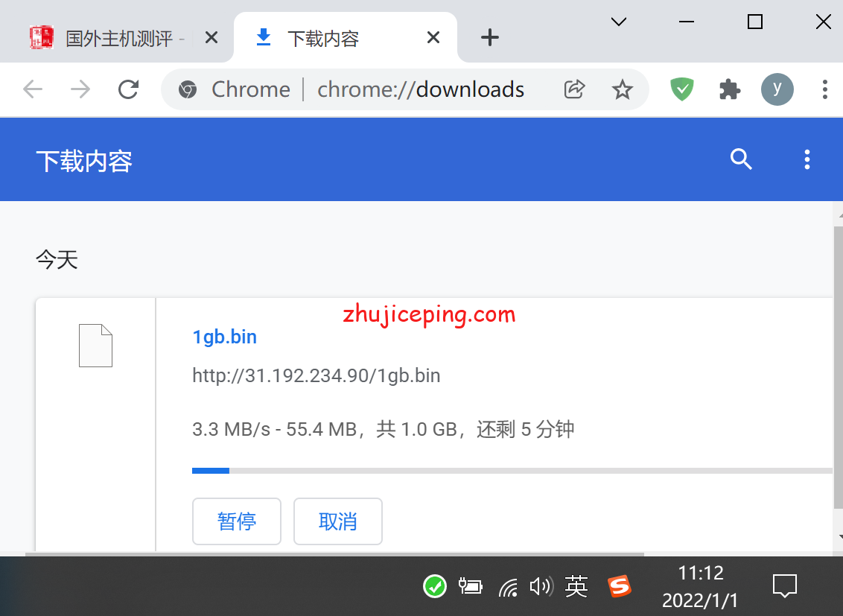
Task: Open the Extensions puzzle piece menu
Action: pyautogui.click(x=729, y=89)
